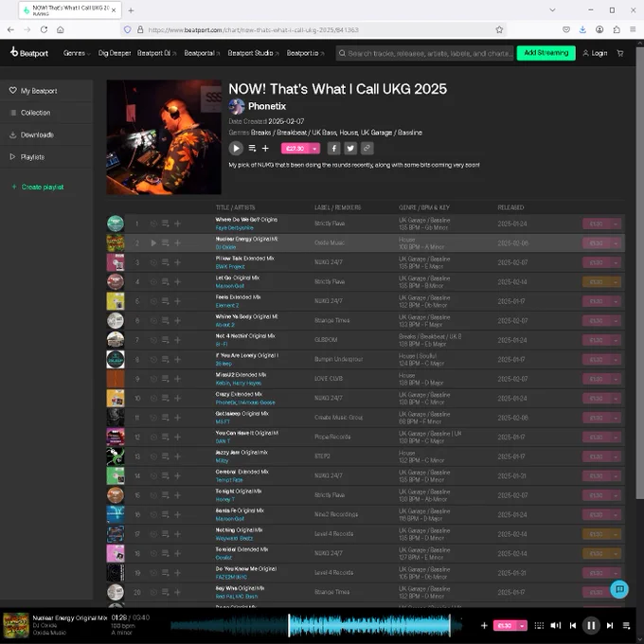Open Firefox account icon
This screenshot has width=644, height=644.
point(599,29)
